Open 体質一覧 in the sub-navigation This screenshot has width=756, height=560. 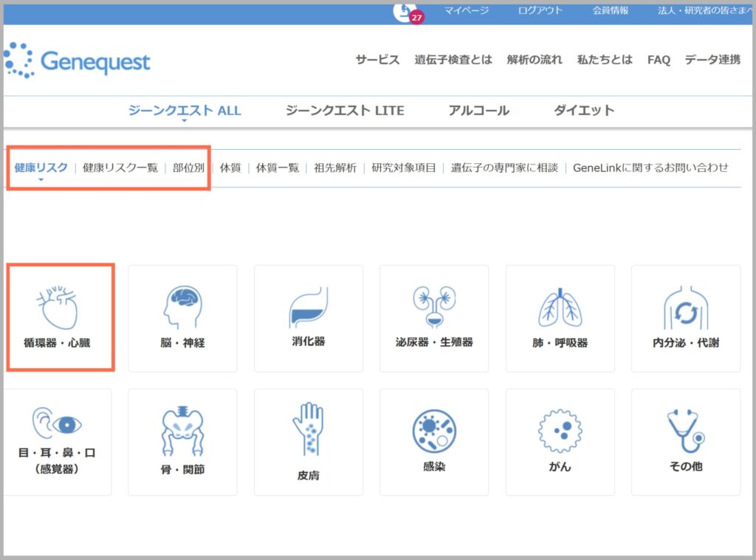(278, 167)
